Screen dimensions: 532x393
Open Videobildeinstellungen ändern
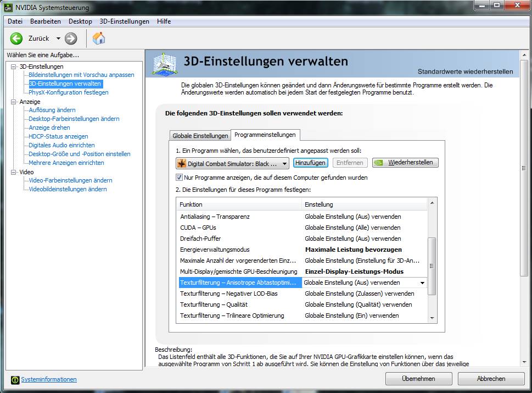click(68, 189)
